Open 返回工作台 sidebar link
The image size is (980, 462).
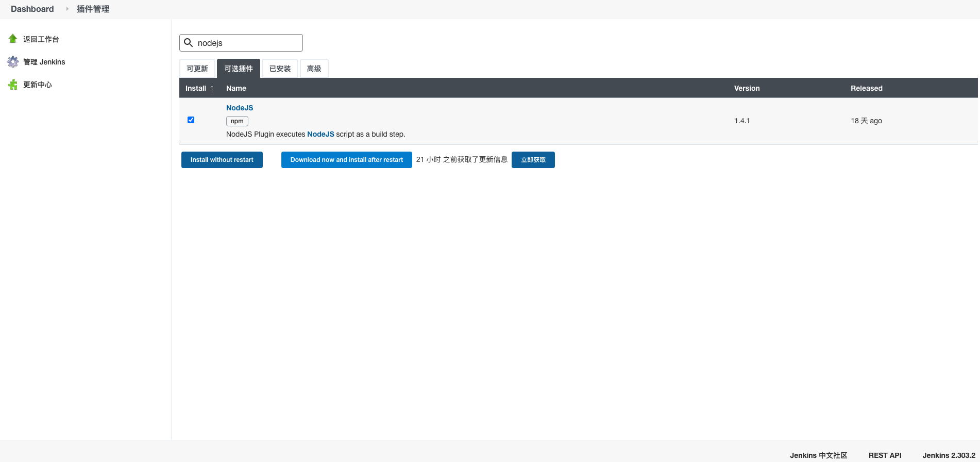(x=41, y=39)
